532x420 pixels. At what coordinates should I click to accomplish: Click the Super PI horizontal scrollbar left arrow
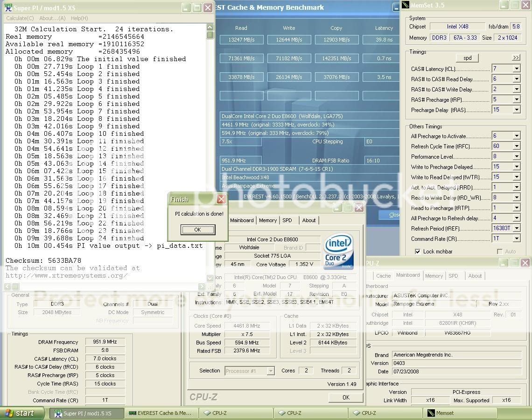click(7, 287)
